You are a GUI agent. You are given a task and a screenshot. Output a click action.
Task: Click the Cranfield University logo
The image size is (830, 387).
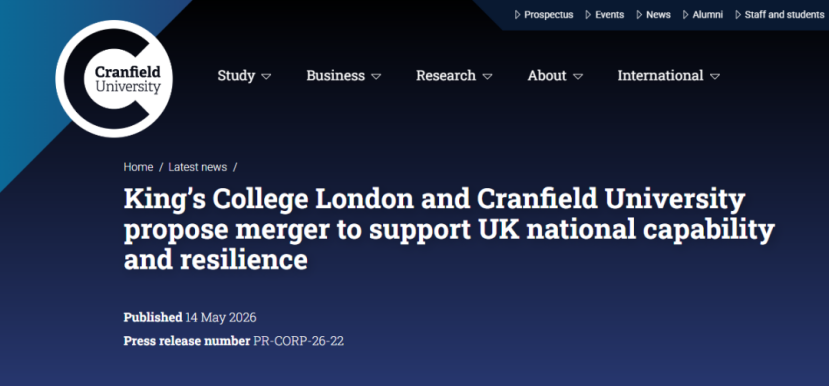(114, 79)
